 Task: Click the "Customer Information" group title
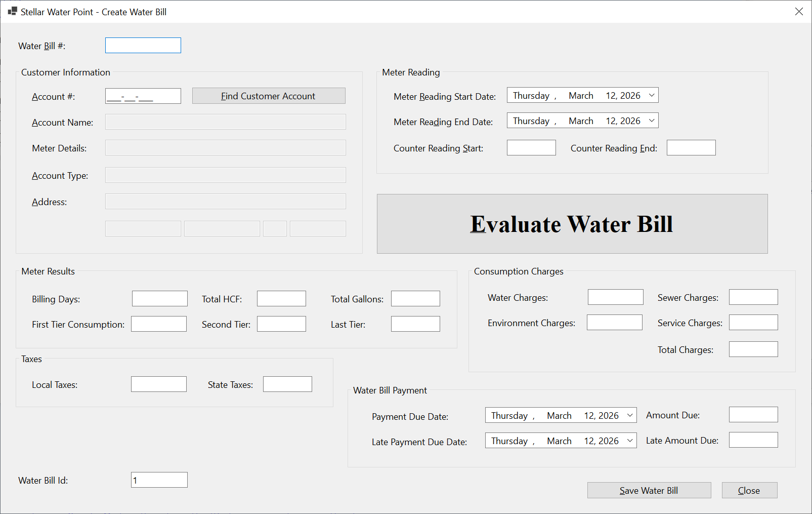tap(66, 72)
